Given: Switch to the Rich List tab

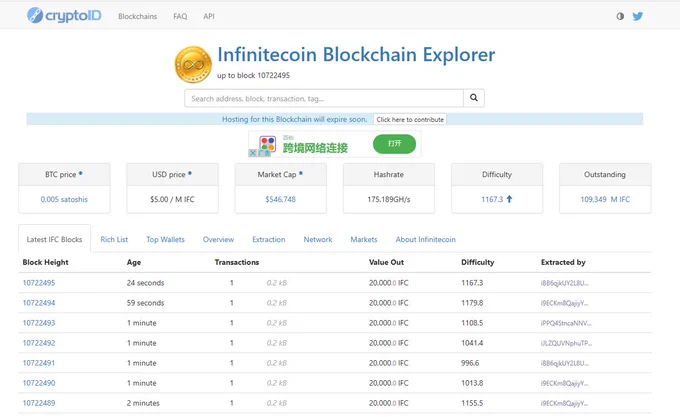Looking at the screenshot, I should pyautogui.click(x=114, y=239).
